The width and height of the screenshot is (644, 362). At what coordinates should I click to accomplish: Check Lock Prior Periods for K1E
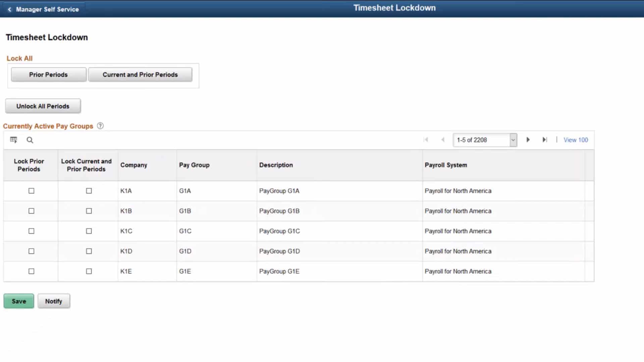pos(32,271)
